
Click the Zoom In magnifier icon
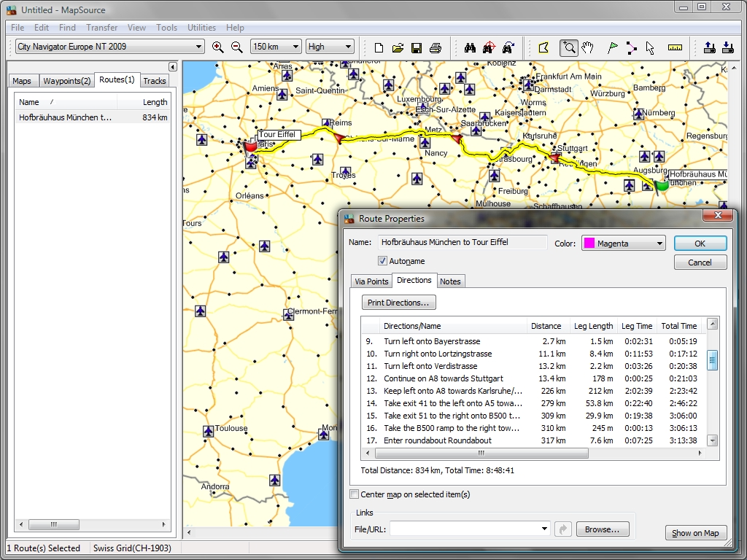coord(217,47)
